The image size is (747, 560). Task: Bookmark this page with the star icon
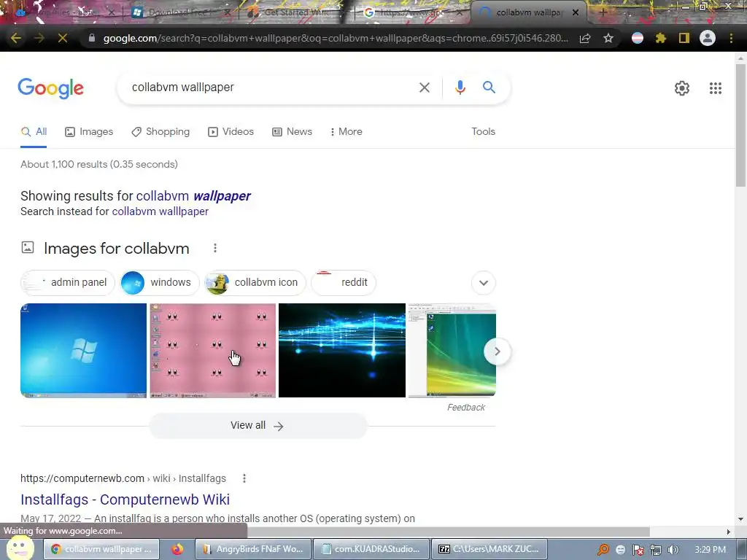[x=608, y=38]
